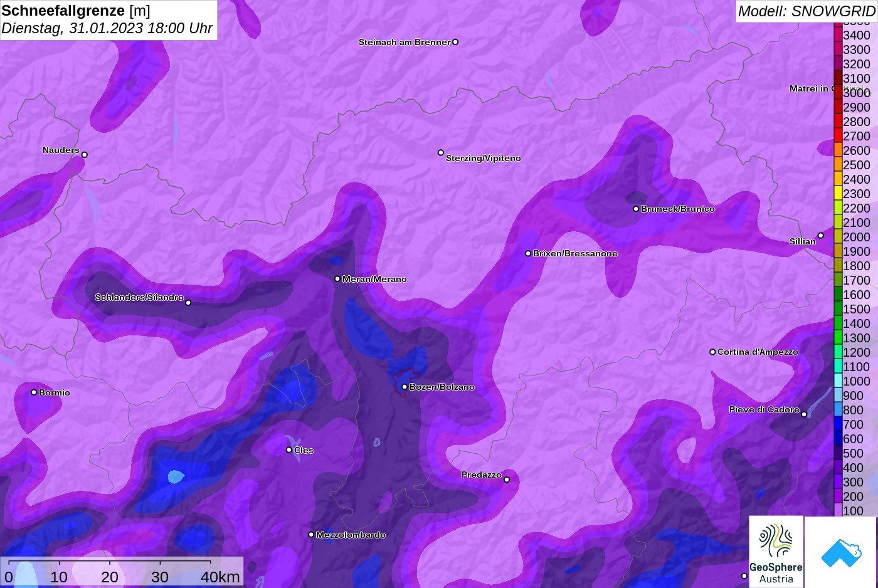This screenshot has width=878, height=588.
Task: Click the Modell: SNOWGRID label
Action: pos(806,11)
